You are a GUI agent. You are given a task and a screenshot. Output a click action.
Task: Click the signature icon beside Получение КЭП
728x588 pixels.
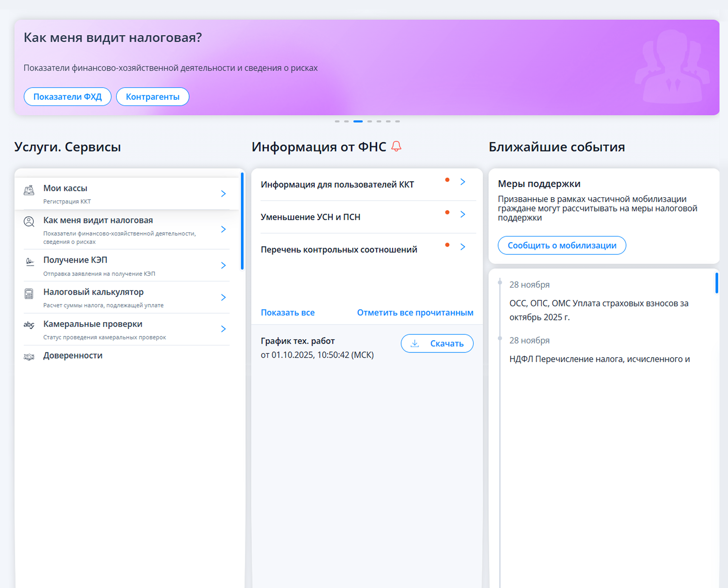[29, 262]
